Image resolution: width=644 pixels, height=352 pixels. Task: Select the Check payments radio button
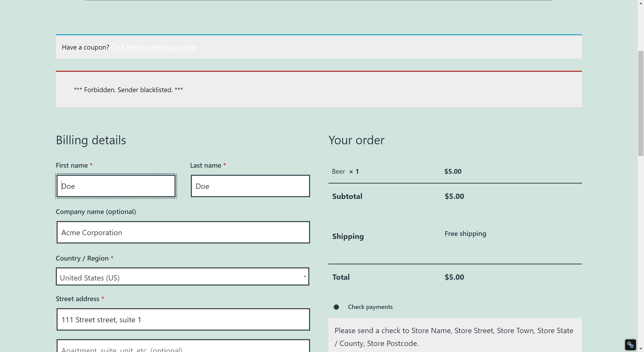pyautogui.click(x=336, y=307)
